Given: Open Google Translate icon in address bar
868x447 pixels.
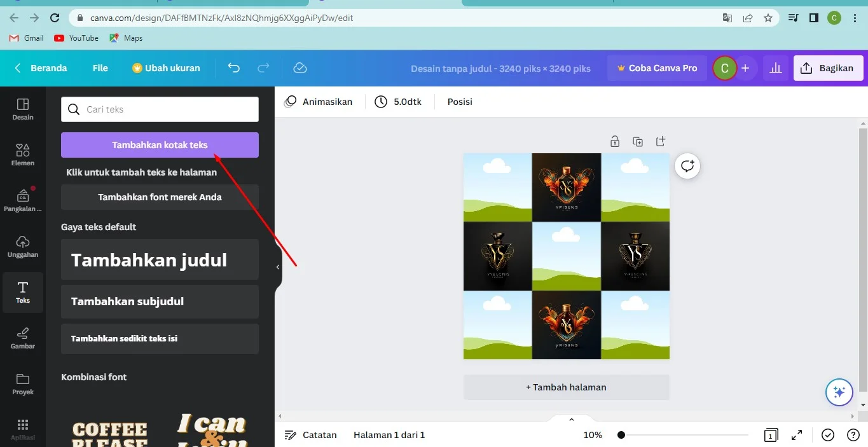Looking at the screenshot, I should coord(727,18).
